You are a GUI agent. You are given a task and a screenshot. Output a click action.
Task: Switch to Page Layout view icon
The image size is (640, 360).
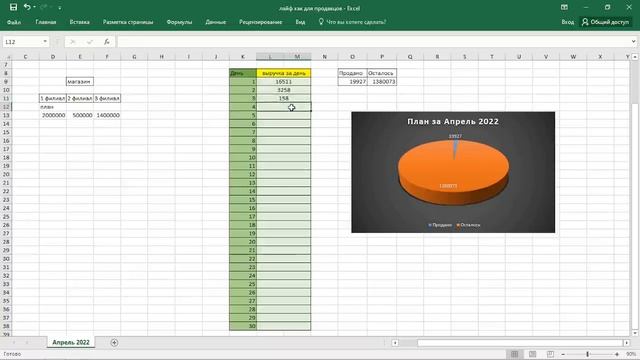tap(533, 354)
